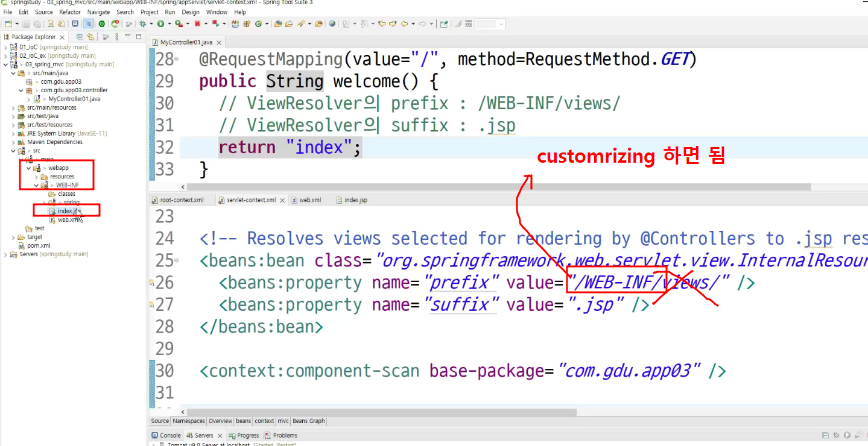868x446 pixels.
Task: Open the Console view tab
Action: point(166,435)
